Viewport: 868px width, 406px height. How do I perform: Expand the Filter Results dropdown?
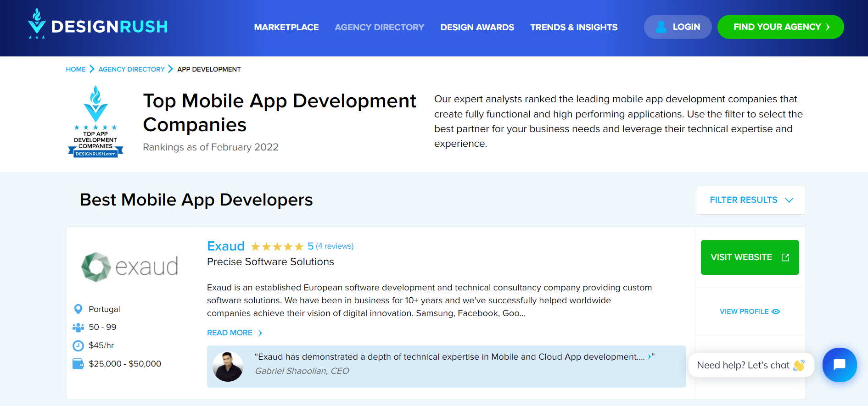(750, 200)
